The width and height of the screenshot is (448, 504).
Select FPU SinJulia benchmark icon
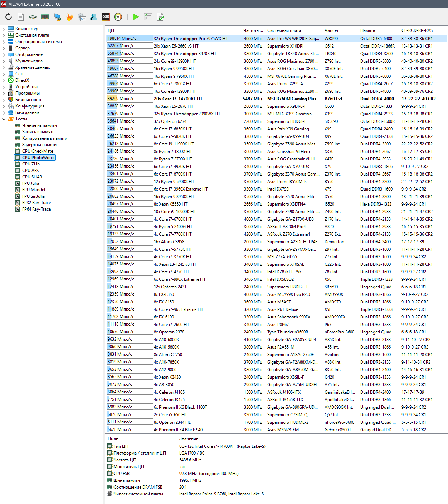click(17, 196)
